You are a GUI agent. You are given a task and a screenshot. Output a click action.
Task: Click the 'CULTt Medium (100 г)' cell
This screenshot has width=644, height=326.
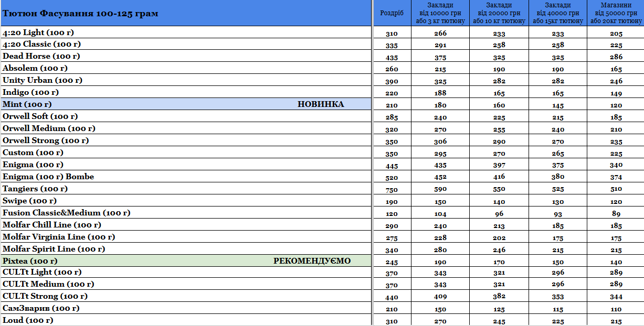point(186,284)
